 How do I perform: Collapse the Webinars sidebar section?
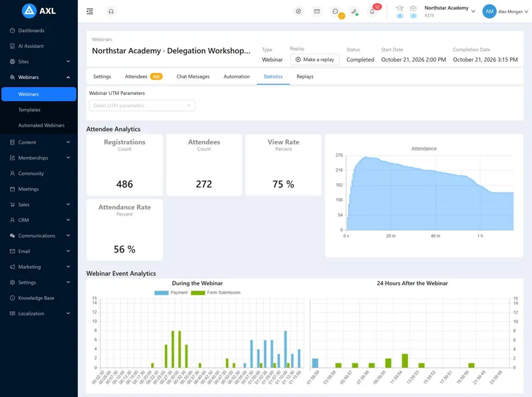[39, 77]
